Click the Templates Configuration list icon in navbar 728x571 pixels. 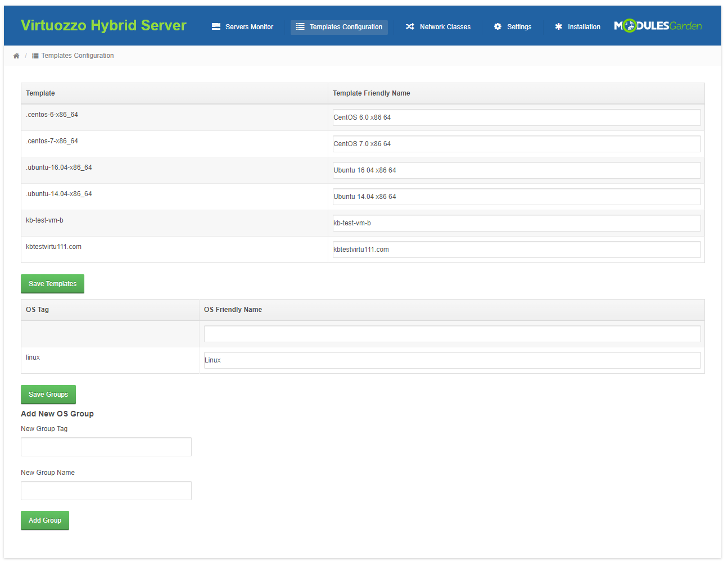pyautogui.click(x=300, y=27)
